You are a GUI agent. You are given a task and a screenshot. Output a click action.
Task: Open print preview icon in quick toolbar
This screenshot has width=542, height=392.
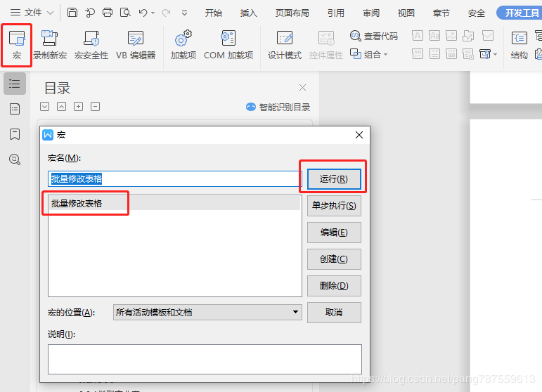[125, 13]
